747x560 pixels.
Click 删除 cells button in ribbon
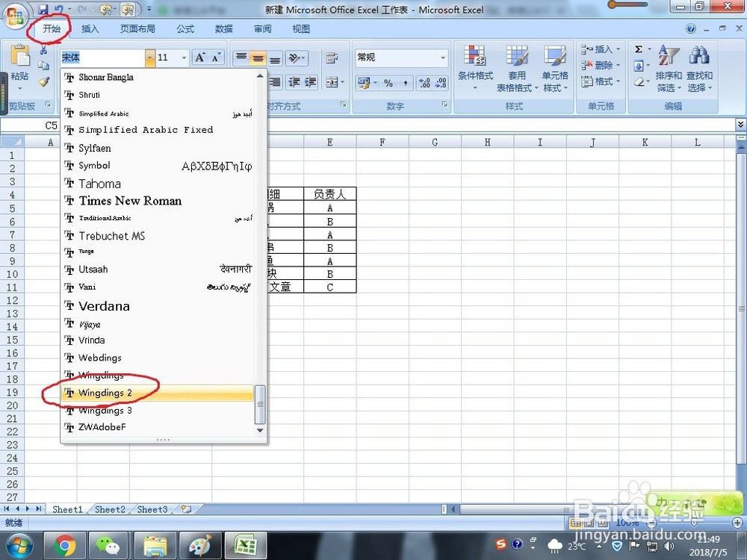point(601,65)
